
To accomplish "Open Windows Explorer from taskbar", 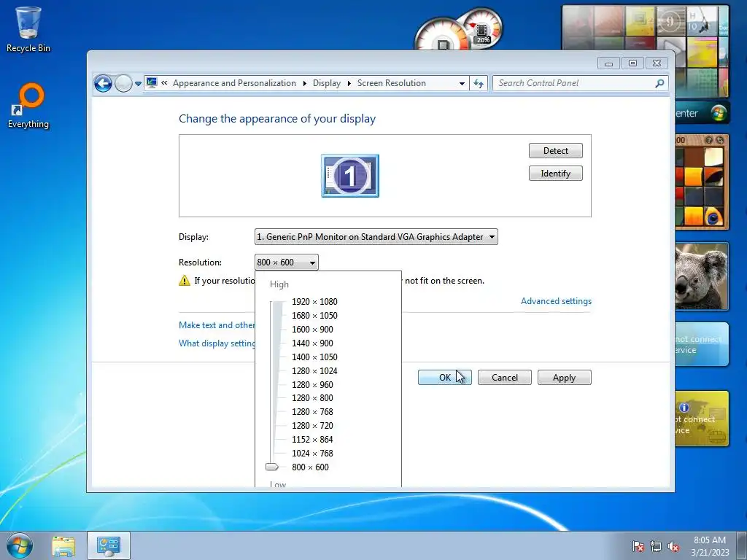I will pyautogui.click(x=63, y=545).
